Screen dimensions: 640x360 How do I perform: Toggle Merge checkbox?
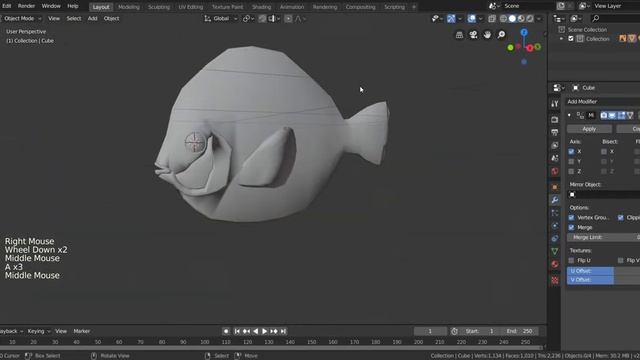tap(571, 227)
